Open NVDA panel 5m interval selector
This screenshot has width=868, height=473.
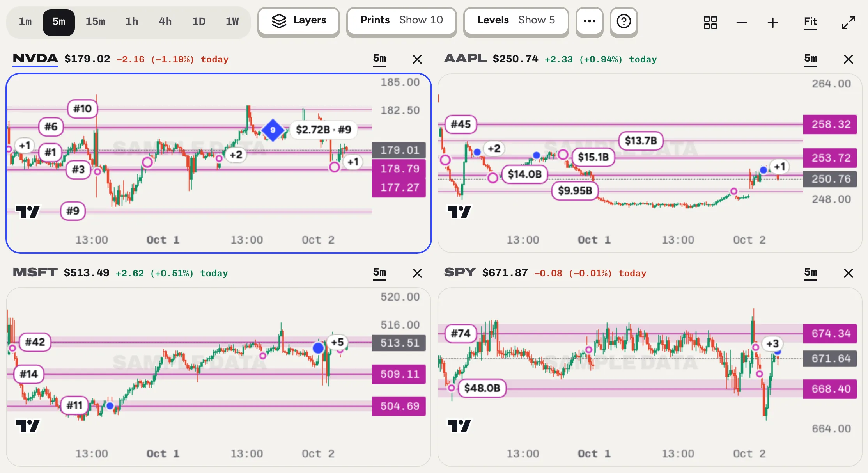click(x=379, y=59)
